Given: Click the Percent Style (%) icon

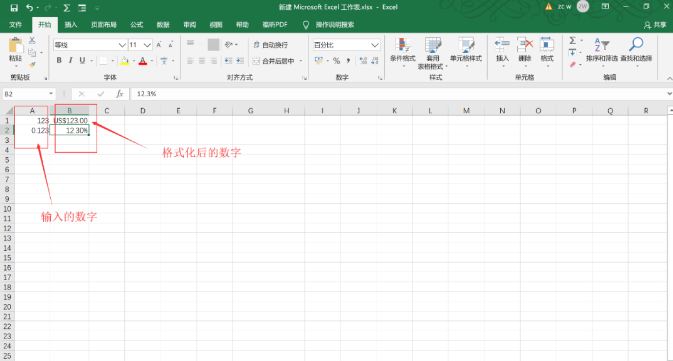Looking at the screenshot, I should (x=336, y=61).
